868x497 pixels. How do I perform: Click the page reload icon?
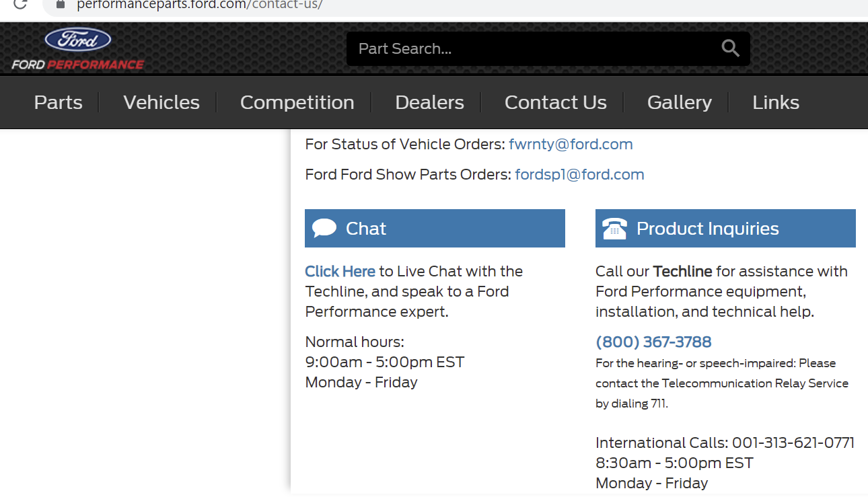tap(18, 5)
